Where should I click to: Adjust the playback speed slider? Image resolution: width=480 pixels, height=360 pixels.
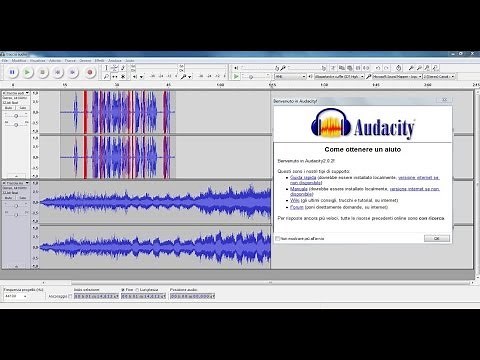(255, 77)
